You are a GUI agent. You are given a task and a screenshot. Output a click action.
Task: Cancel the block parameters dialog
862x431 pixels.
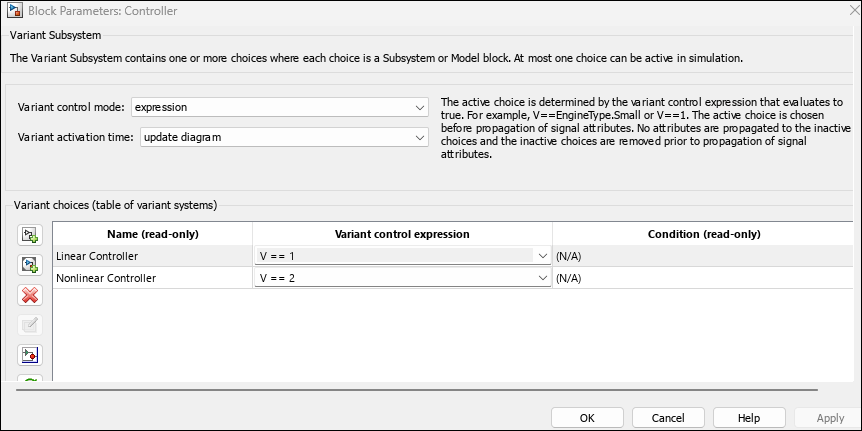coord(668,418)
